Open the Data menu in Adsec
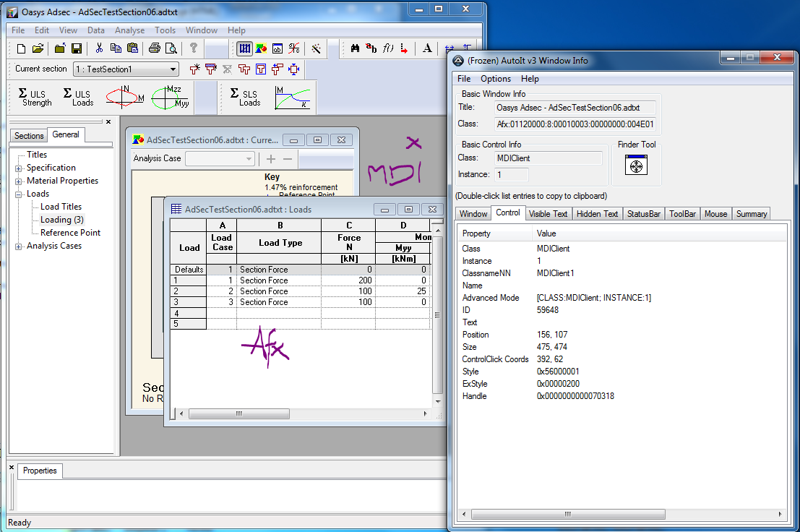800x532 pixels. point(96,30)
